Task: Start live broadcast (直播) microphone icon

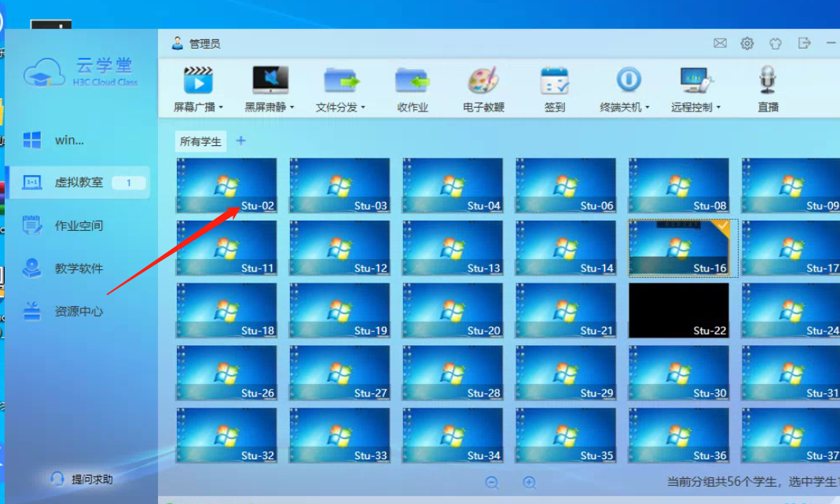Action: coord(767,80)
